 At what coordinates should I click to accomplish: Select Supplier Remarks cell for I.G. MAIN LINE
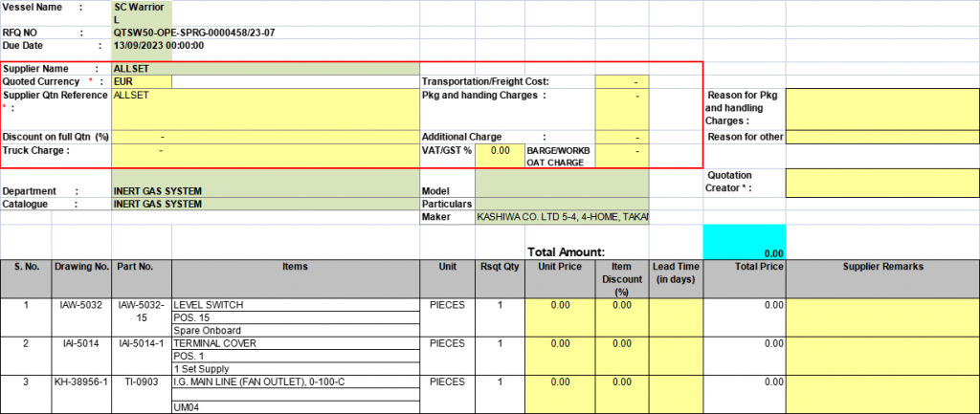click(881, 394)
